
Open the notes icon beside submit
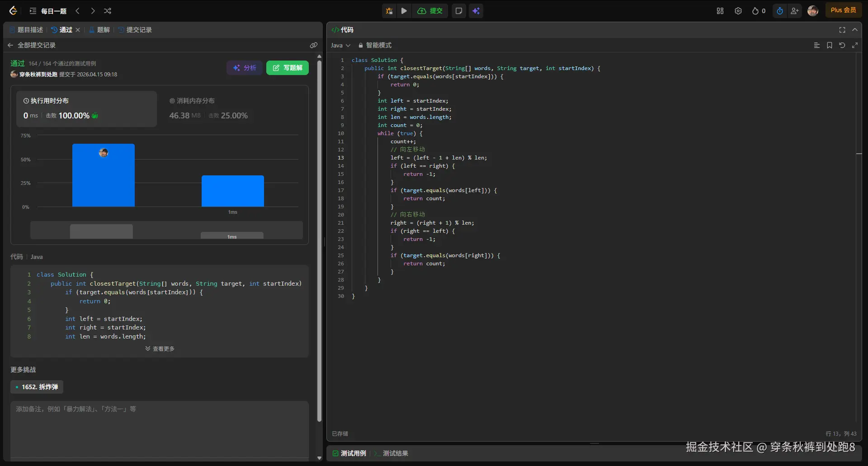click(458, 11)
